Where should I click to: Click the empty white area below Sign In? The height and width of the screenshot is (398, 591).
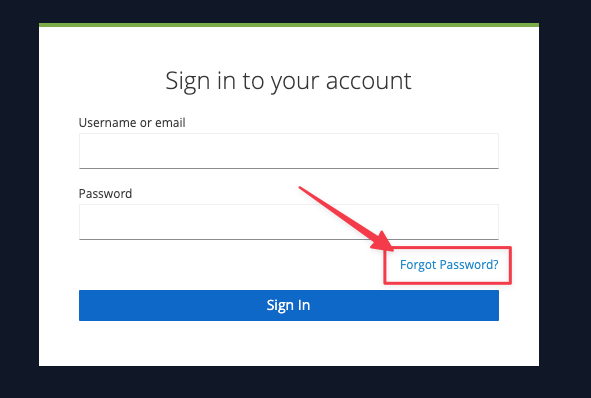click(289, 343)
